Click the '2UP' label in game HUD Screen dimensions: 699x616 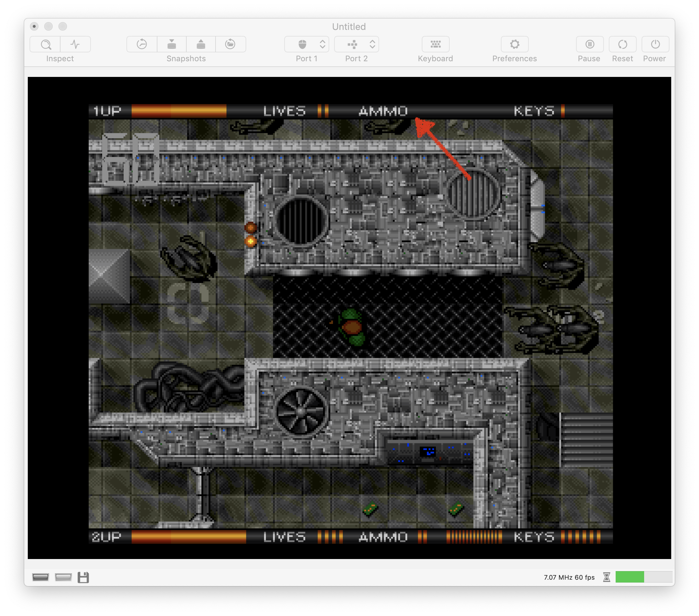click(x=107, y=537)
